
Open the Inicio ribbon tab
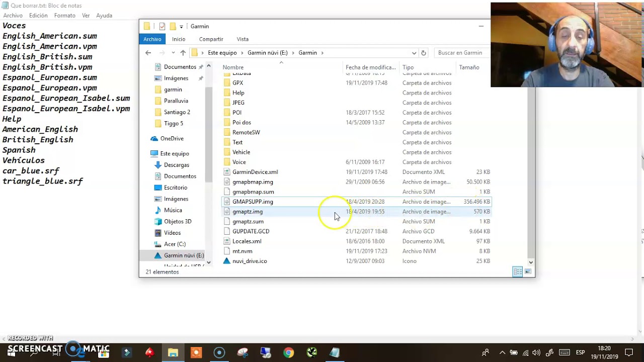[x=179, y=39]
